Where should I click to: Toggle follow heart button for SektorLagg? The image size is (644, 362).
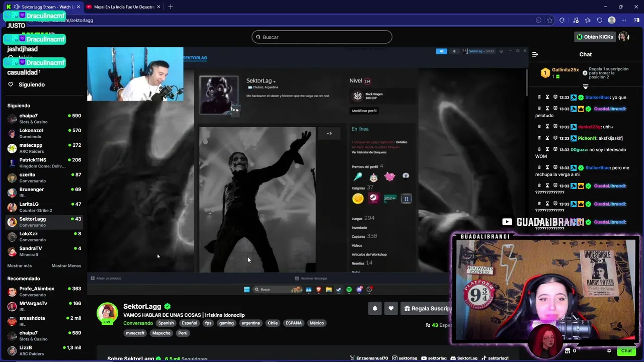[x=391, y=309]
